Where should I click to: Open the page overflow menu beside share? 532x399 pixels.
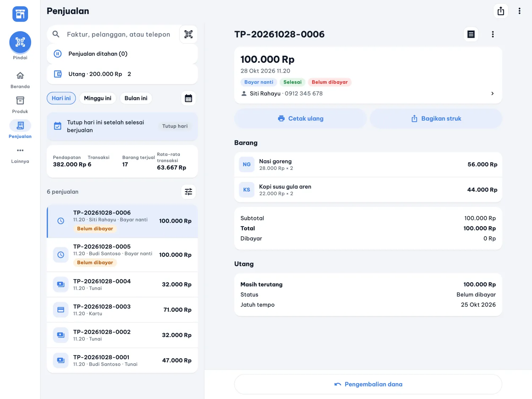click(x=520, y=11)
